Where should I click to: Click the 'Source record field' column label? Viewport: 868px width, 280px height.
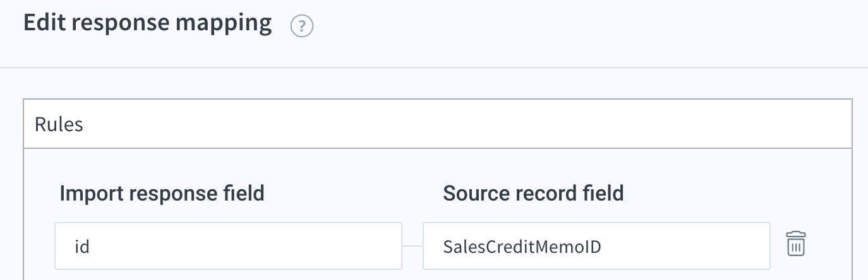click(534, 193)
